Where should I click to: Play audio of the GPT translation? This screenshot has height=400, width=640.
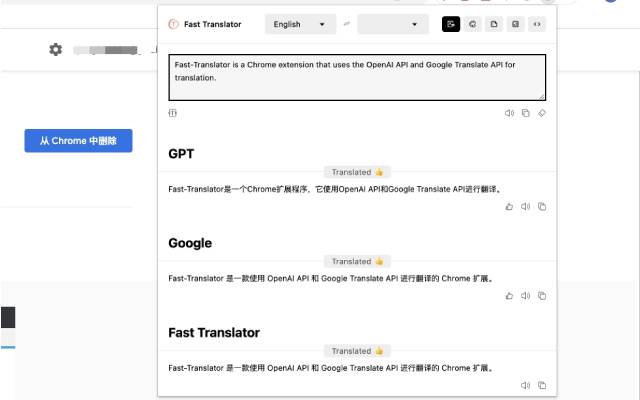[525, 207]
